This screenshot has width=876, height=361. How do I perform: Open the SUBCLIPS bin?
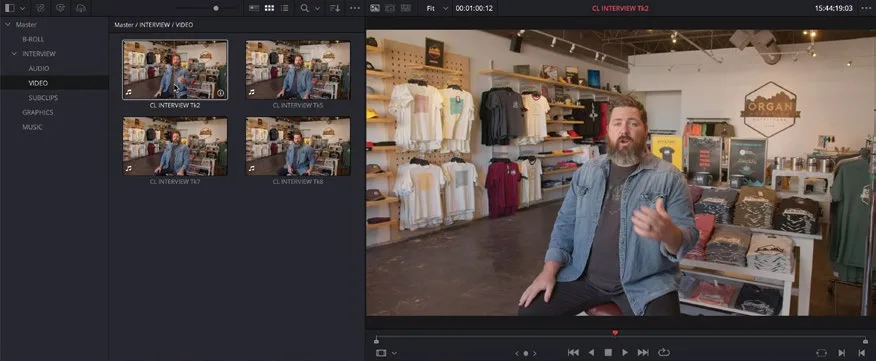44,98
